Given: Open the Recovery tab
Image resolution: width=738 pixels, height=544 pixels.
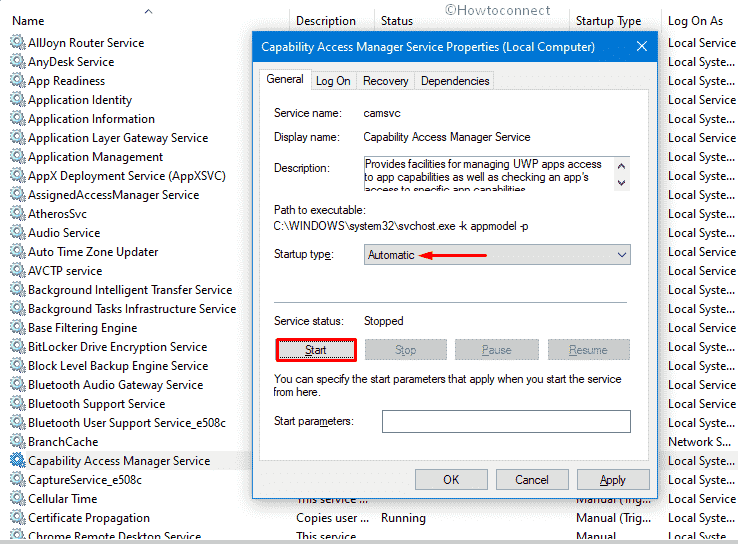Looking at the screenshot, I should 385,81.
